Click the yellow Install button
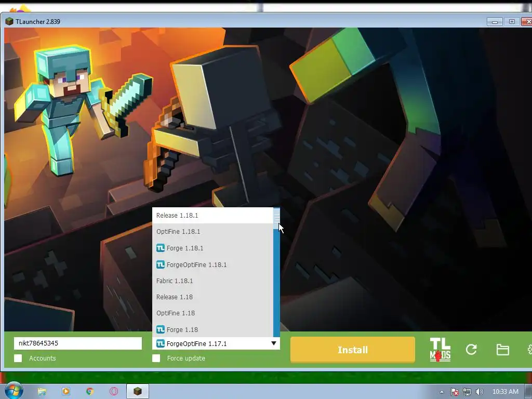The height and width of the screenshot is (399, 532). pyautogui.click(x=353, y=350)
